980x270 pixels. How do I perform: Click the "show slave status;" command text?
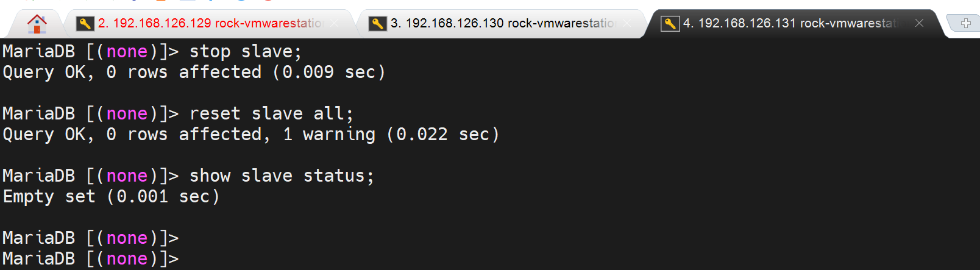click(x=282, y=176)
